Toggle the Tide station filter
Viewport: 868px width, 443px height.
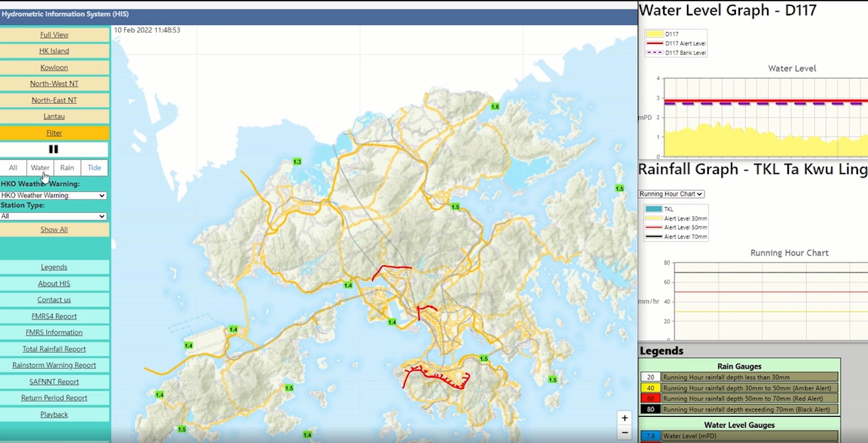click(x=94, y=168)
